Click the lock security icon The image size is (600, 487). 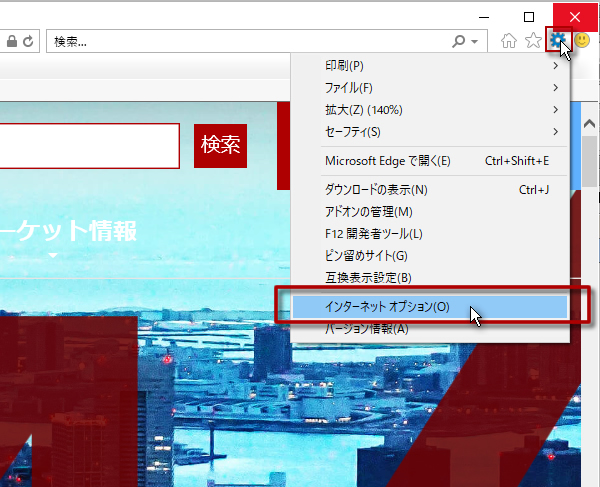point(11,42)
